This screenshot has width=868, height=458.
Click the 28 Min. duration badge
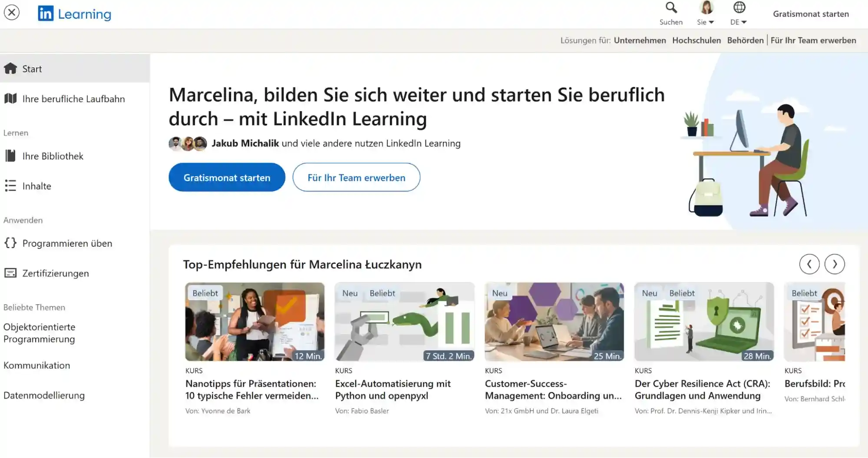757,356
